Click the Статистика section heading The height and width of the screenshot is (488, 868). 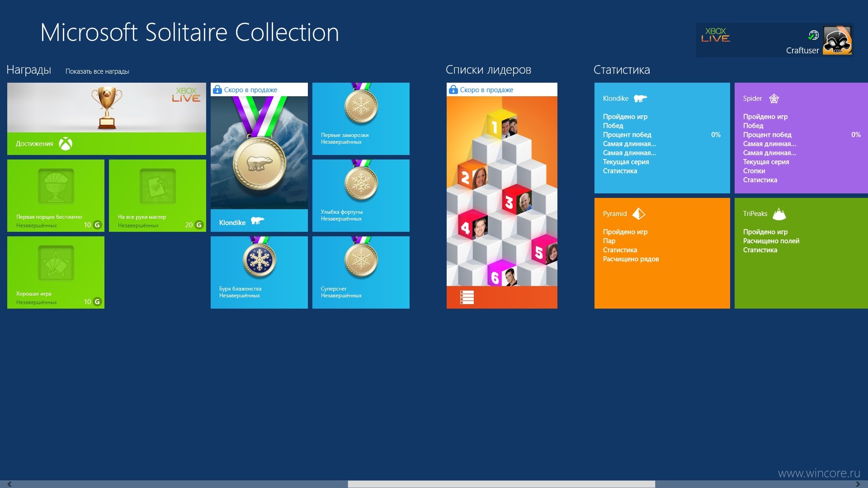tap(622, 70)
